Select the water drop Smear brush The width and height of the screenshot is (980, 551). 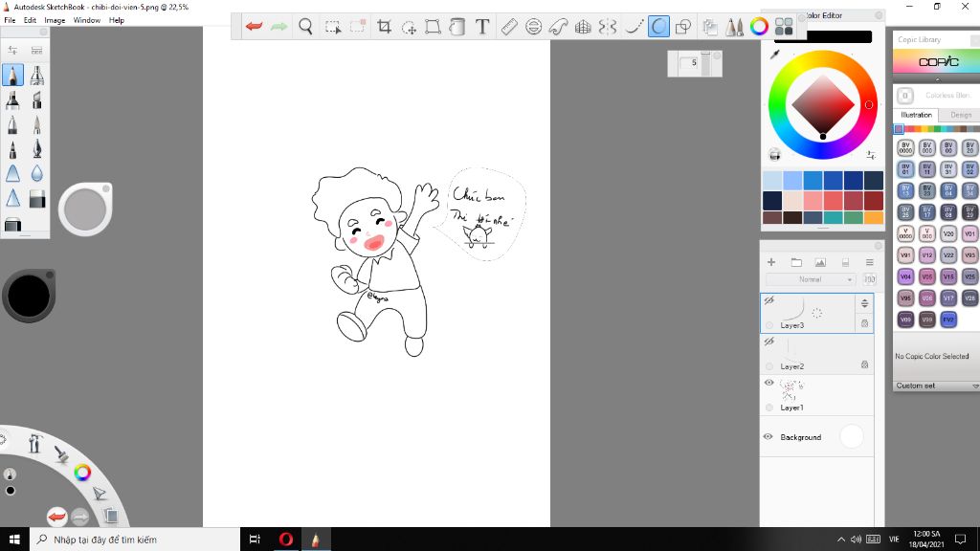tap(37, 173)
